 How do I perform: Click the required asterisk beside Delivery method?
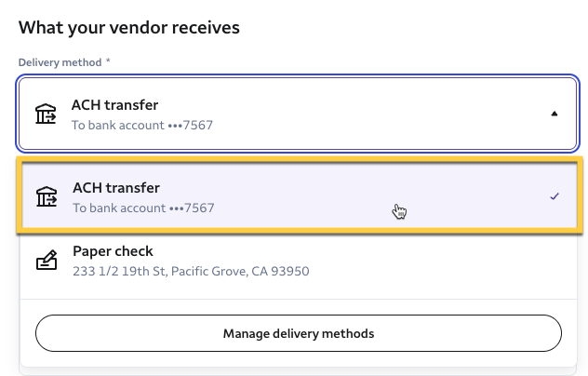point(108,61)
